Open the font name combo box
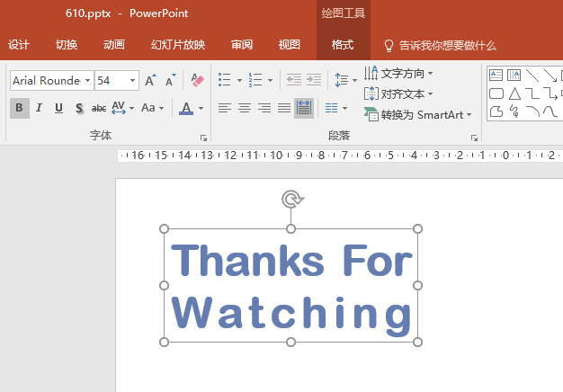This screenshot has height=392, width=563. (x=51, y=80)
